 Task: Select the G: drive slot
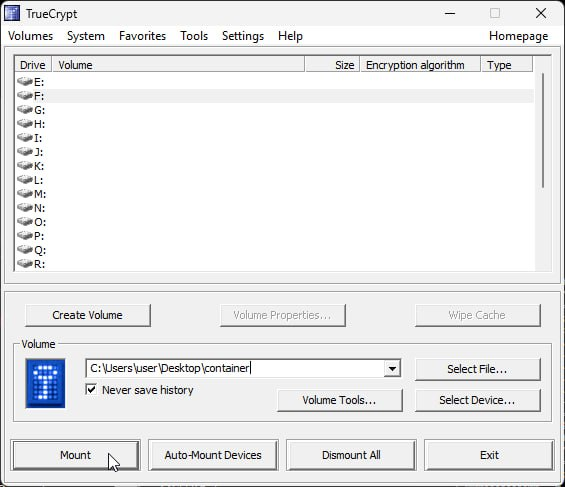(x=274, y=110)
